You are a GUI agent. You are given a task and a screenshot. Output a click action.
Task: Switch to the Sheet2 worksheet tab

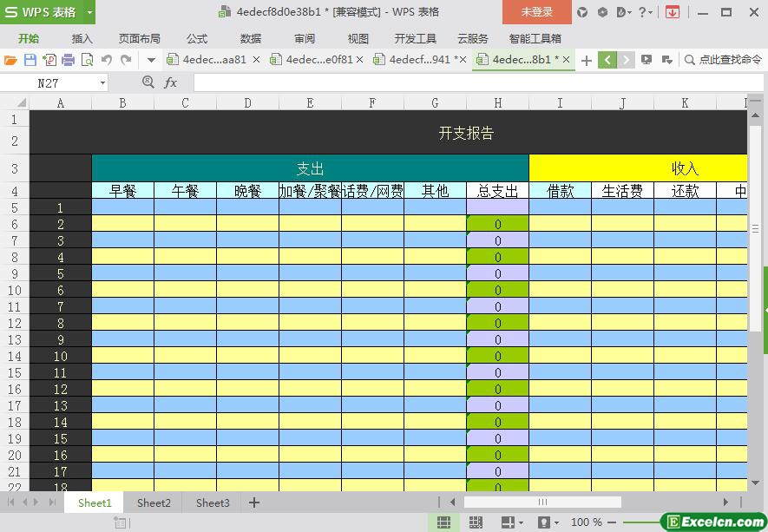click(x=154, y=502)
